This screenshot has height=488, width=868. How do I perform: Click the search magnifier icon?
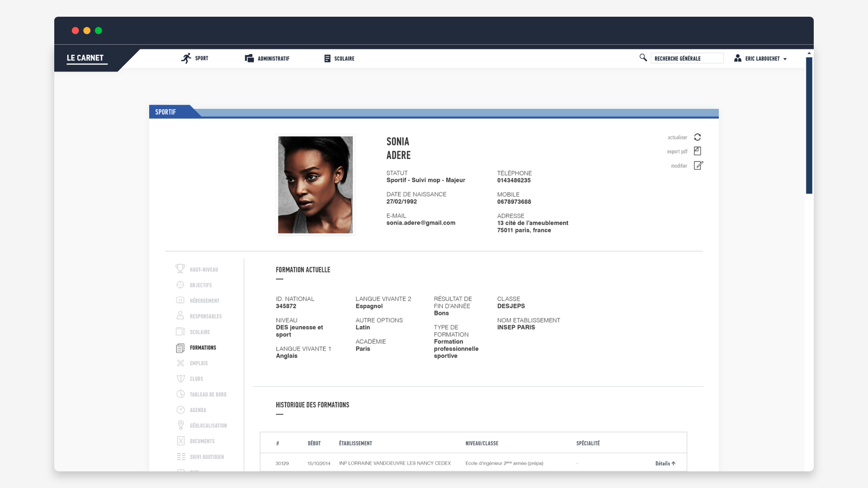point(643,58)
